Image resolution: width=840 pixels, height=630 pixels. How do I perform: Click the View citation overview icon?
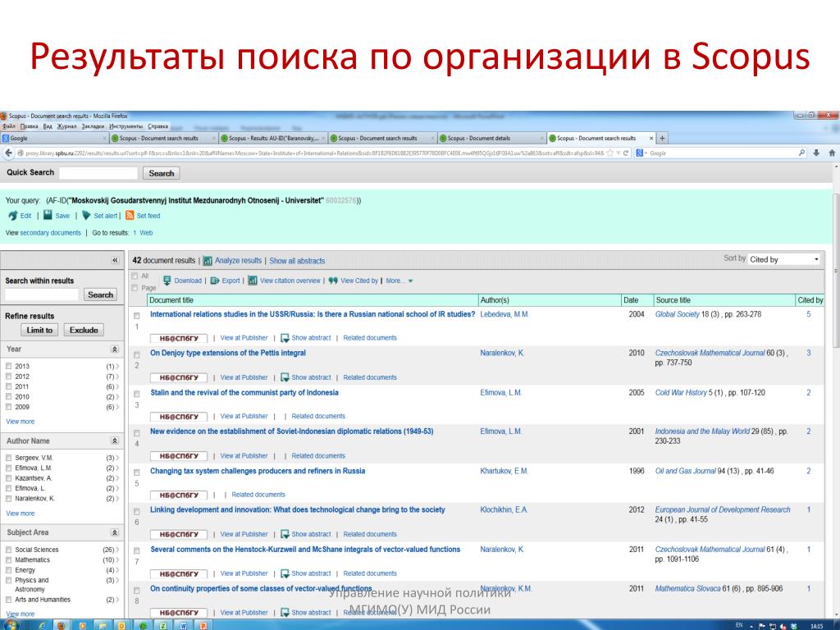[253, 281]
